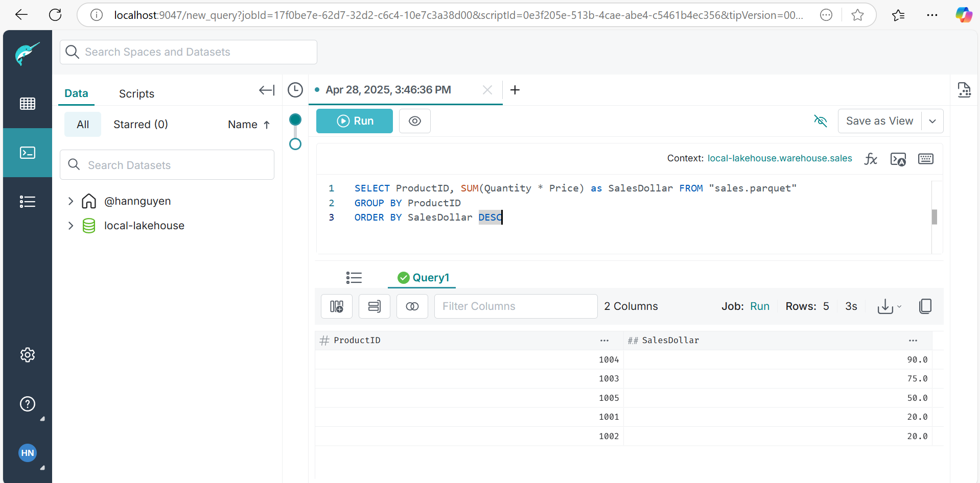Expand the local-lakehouse source
Viewport: 980px width, 483px height.
[71, 226]
